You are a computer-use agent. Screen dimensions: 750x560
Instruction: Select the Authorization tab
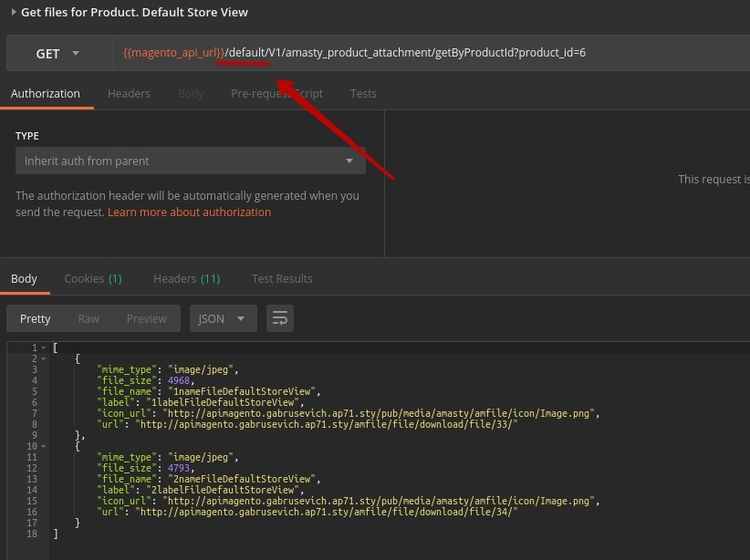click(46, 93)
